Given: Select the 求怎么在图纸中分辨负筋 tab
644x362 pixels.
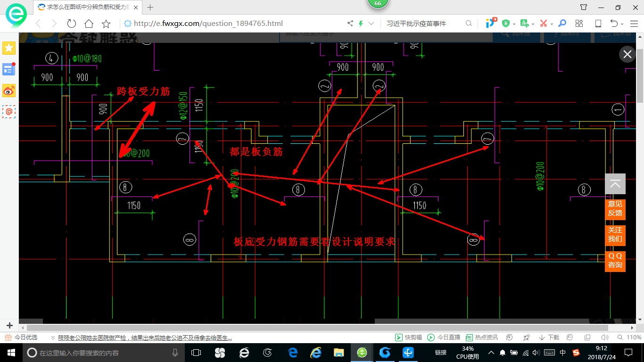Looking at the screenshot, I should coord(87,7).
